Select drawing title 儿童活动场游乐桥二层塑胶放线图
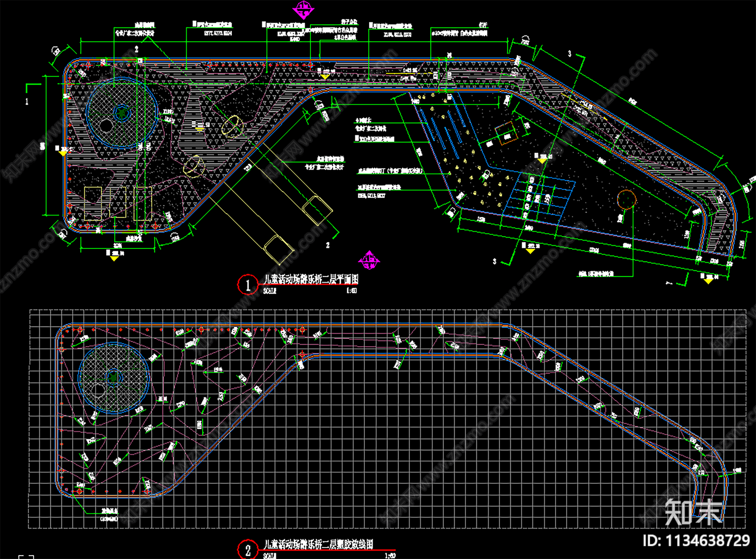The image size is (756, 559). tap(318, 544)
